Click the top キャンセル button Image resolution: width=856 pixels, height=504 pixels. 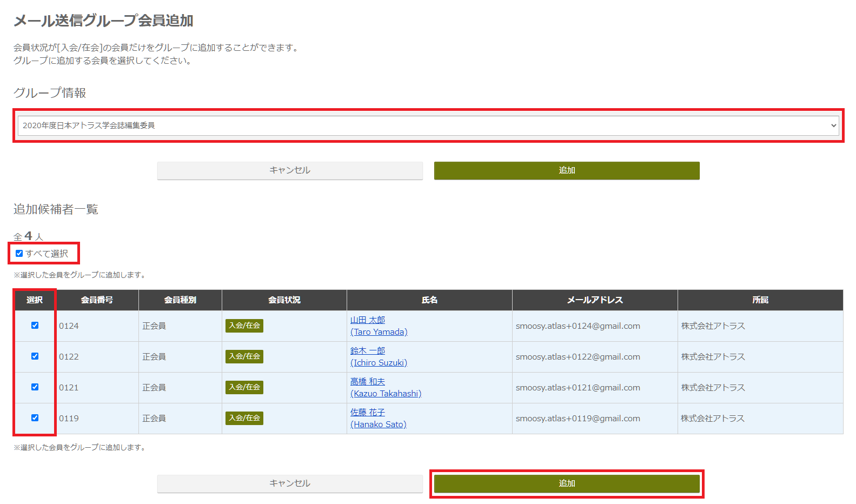pyautogui.click(x=290, y=170)
